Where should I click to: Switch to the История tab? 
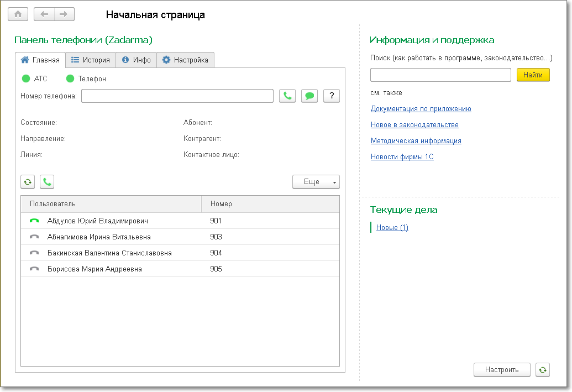91,60
